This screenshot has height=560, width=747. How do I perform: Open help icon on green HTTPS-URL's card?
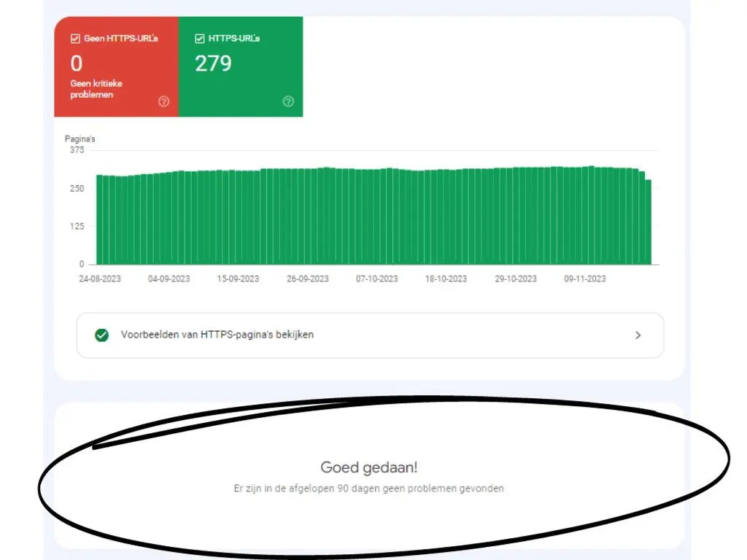pyautogui.click(x=288, y=101)
